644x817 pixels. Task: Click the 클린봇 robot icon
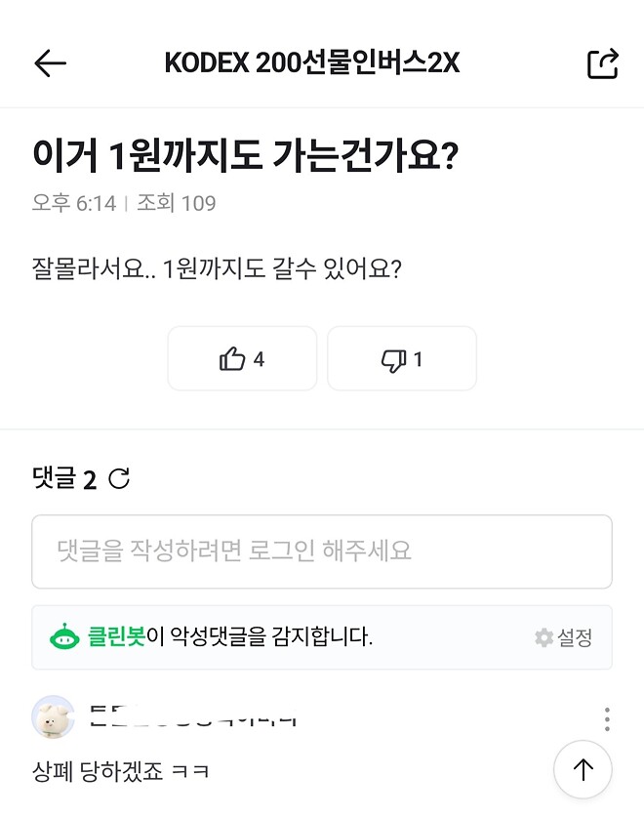point(64,637)
